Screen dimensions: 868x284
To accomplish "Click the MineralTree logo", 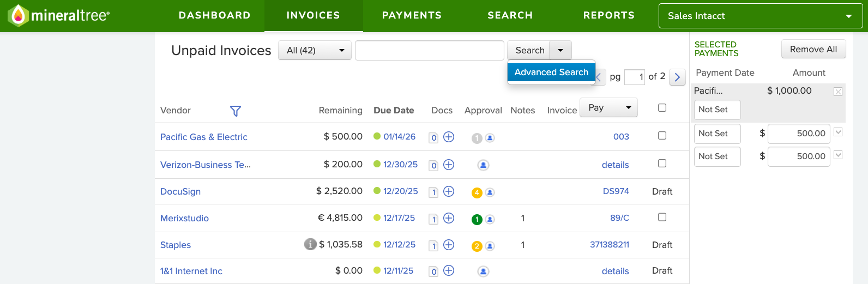I will coord(58,16).
